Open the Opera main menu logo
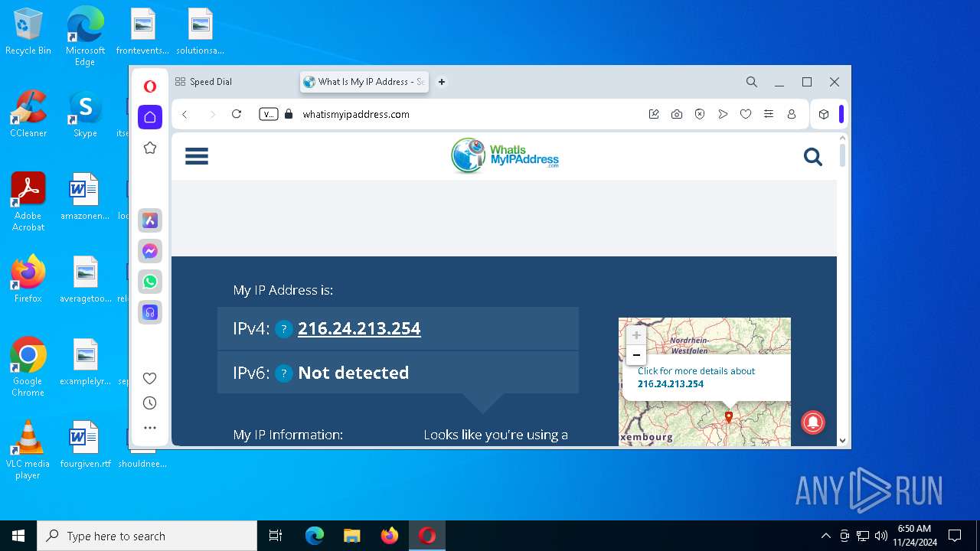 coord(150,86)
